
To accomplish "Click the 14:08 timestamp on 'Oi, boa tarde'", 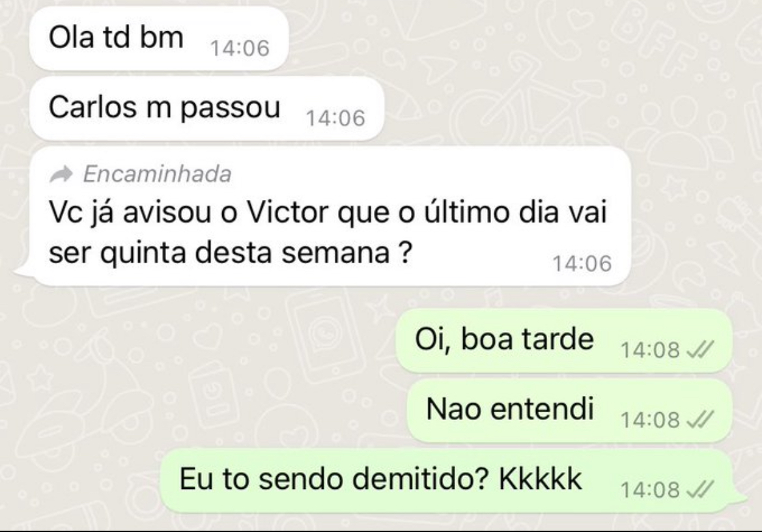I will point(650,349).
